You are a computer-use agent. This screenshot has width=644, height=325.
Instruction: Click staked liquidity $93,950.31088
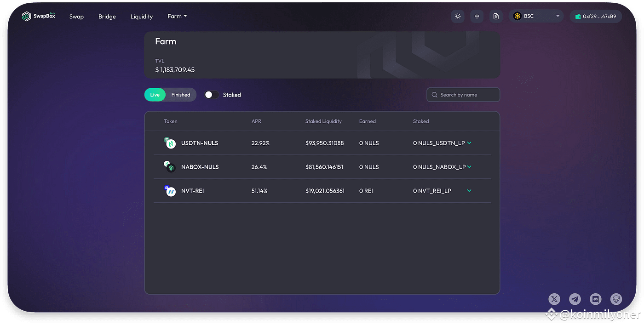pyautogui.click(x=325, y=143)
